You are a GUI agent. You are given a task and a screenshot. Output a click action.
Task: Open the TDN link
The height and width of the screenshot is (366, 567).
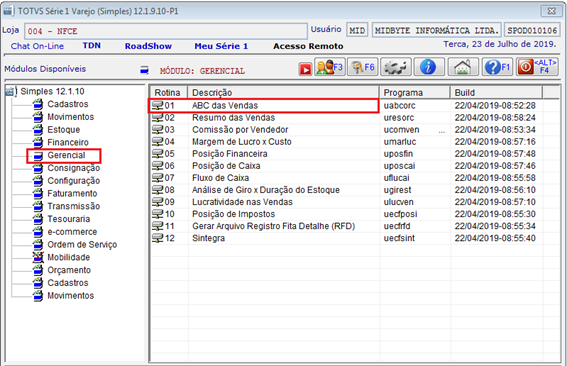point(91,46)
